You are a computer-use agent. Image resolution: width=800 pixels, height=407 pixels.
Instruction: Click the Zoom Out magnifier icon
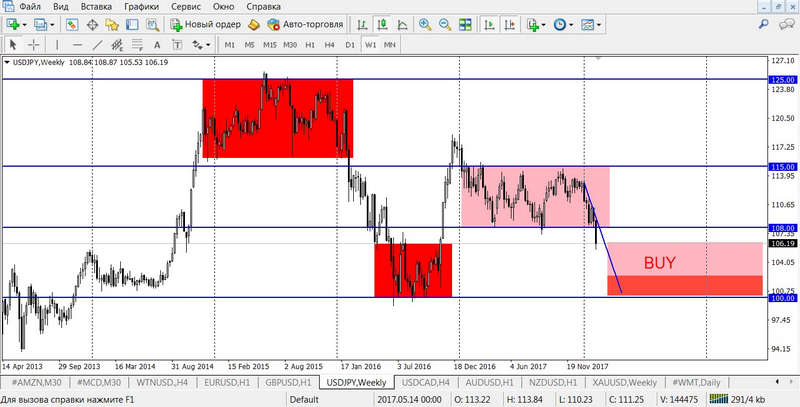(444, 24)
